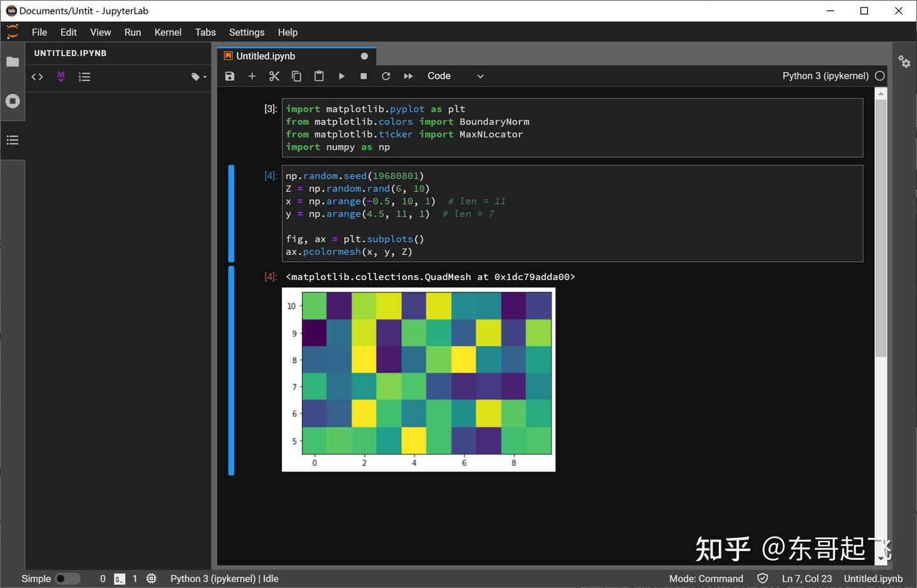The image size is (917, 588).
Task: Toggle Markdown rendering with the purple M icon
Action: pos(60,76)
